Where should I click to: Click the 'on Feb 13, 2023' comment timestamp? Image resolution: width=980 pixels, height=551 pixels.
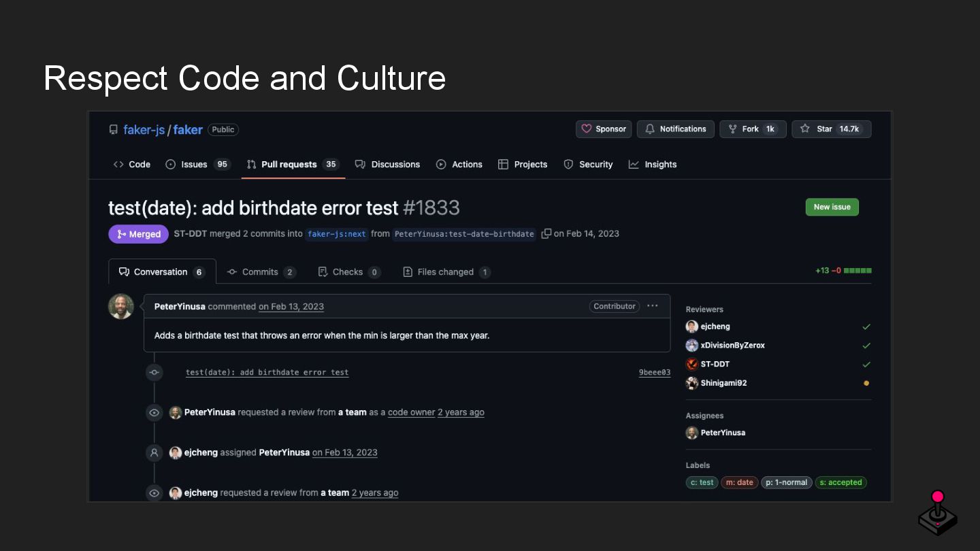click(291, 306)
